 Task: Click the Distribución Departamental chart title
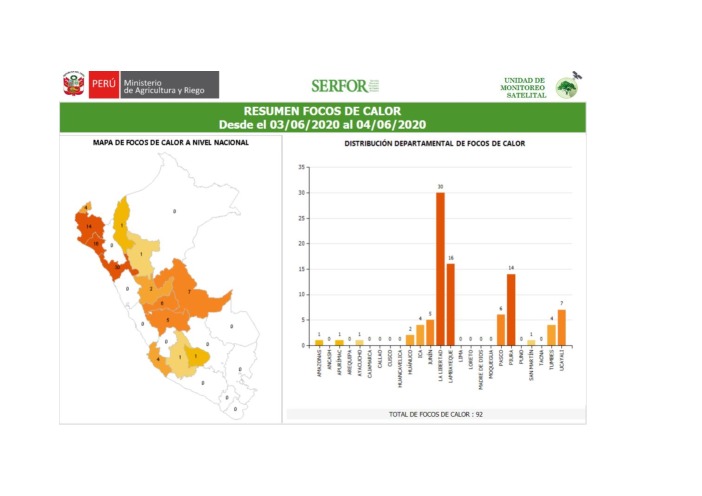pos(435,143)
